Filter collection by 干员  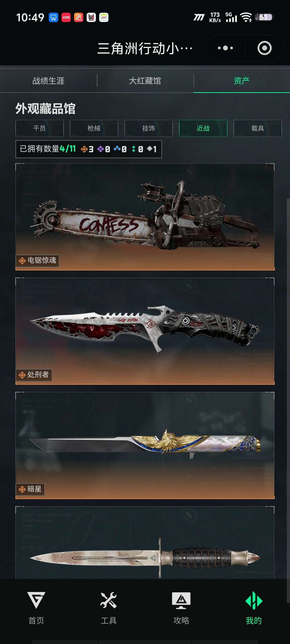pyautogui.click(x=39, y=128)
